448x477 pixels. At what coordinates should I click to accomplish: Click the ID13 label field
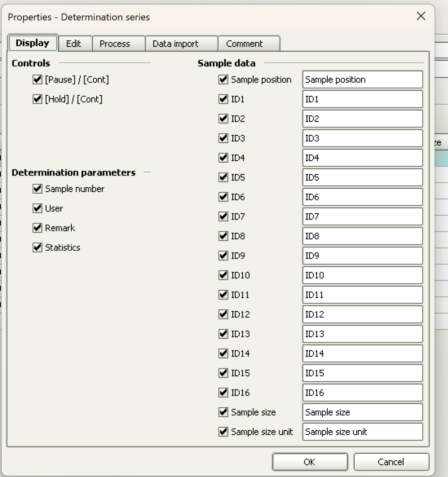[363, 334]
